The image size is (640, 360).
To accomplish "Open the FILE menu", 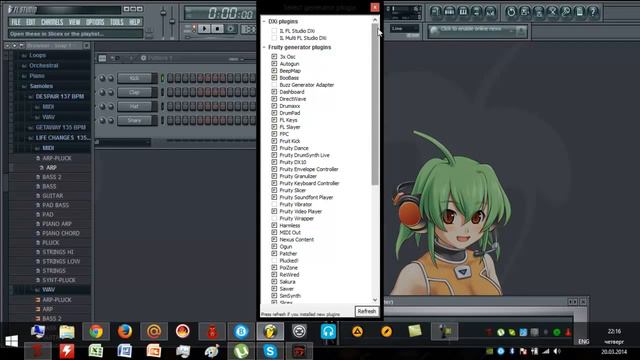I will tap(16, 22).
